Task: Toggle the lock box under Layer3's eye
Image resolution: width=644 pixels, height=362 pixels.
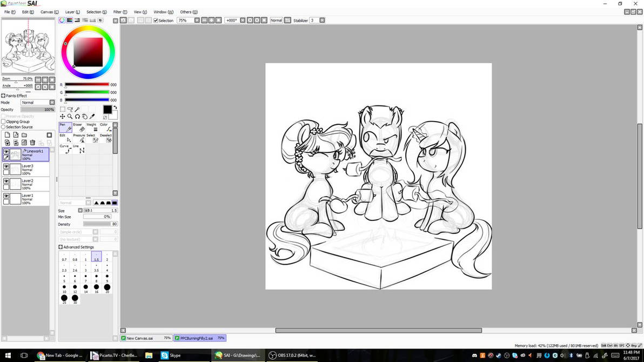Action: (6, 172)
